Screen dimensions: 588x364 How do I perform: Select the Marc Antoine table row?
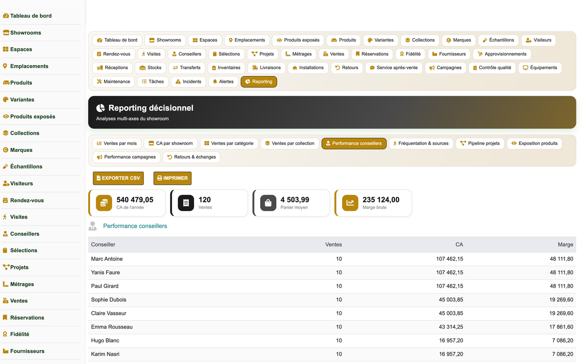coord(332,259)
